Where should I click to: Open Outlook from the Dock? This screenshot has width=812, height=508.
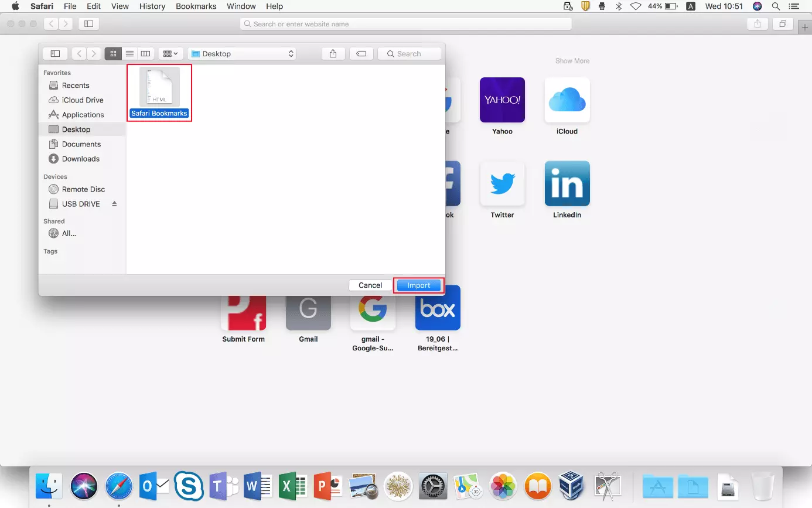[154, 486]
